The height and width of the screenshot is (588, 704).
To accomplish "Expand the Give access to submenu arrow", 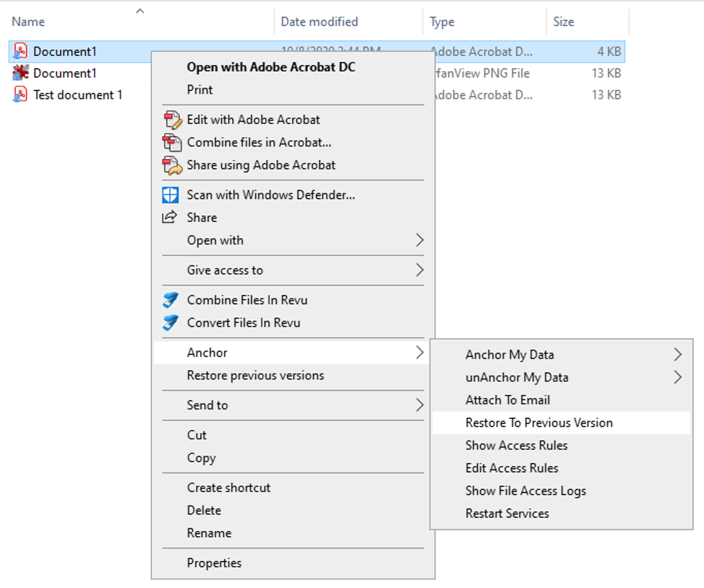I will [420, 270].
